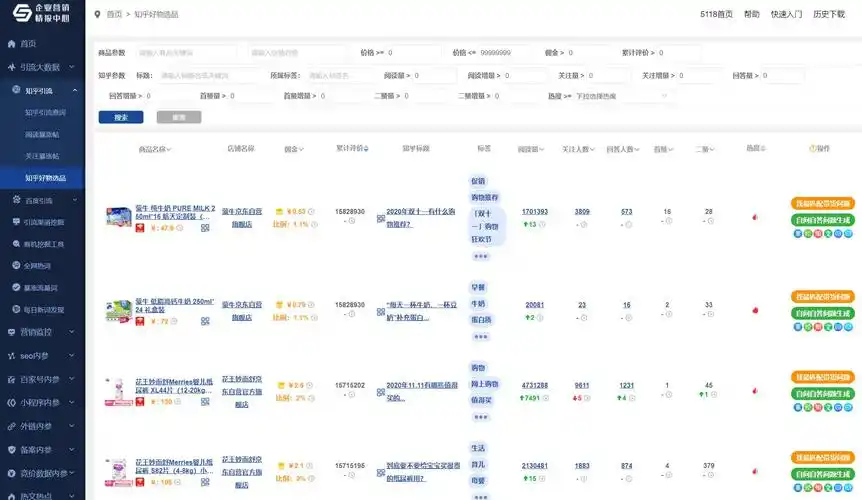Click JD icon under Merries S82片 product
Image resolution: width=862 pixels, height=500 pixels.
[140, 482]
